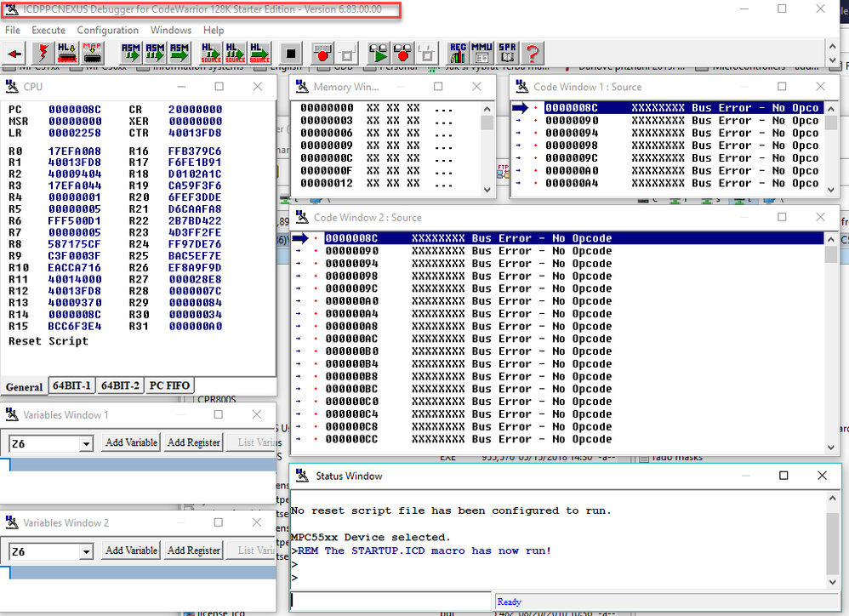Open the Z6 dropdown in Variables Window 1
The image size is (849, 616).
point(86,444)
